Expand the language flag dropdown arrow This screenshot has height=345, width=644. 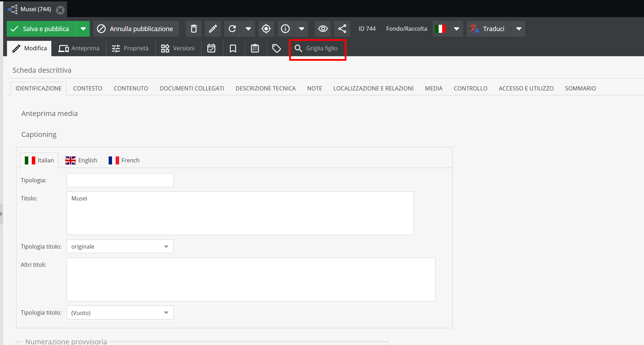[456, 29]
